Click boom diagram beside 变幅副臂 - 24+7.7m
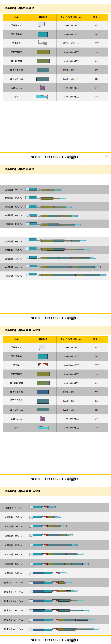Image resolution: width=111 pixels, height=644 pixels. [43, 190]
